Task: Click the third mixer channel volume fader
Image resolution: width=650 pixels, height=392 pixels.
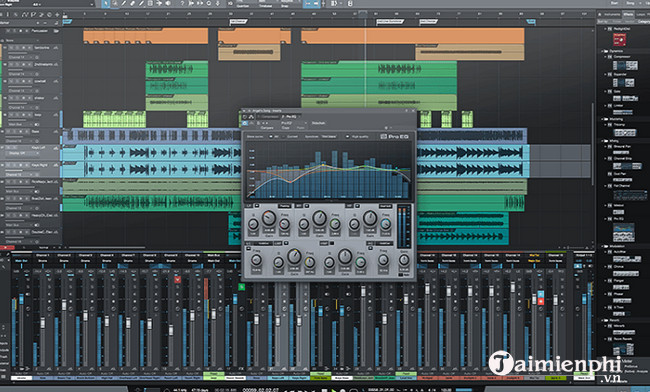Action: point(64,305)
